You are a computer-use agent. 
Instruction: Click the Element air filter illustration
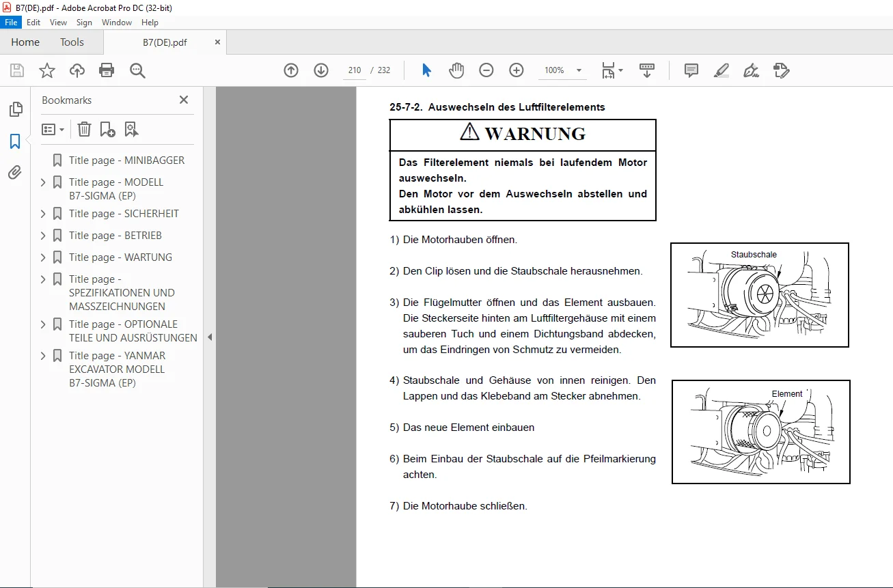tap(761, 432)
